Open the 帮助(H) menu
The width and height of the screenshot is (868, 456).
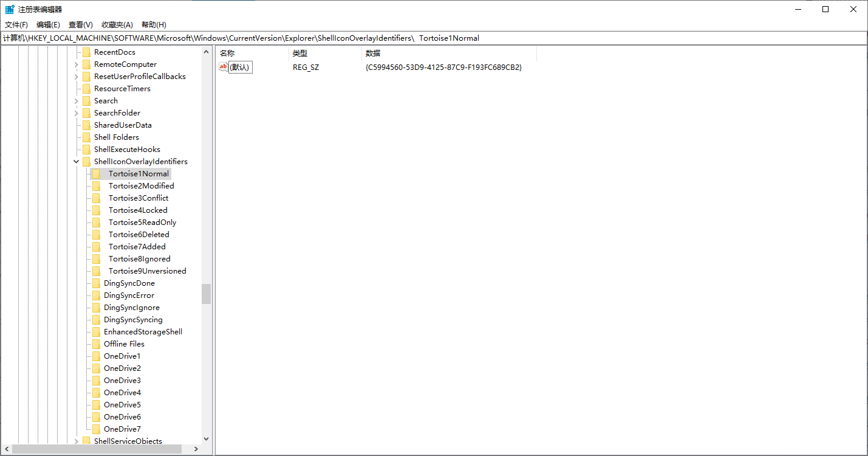pyautogui.click(x=154, y=25)
